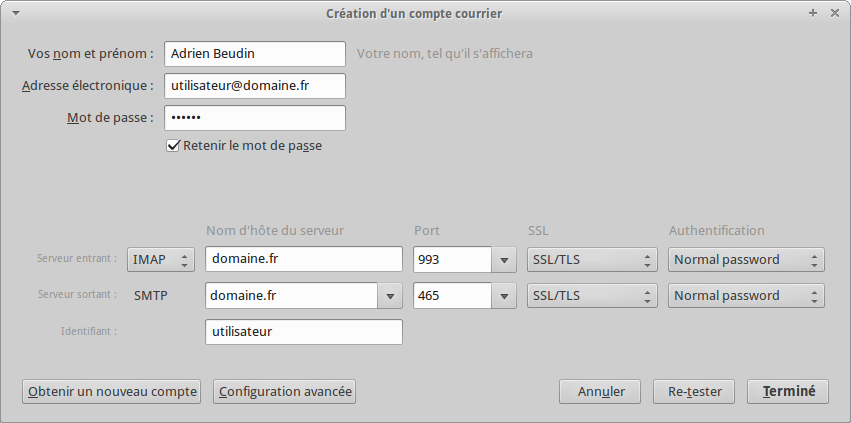Click into the Identifiant field

(x=304, y=332)
